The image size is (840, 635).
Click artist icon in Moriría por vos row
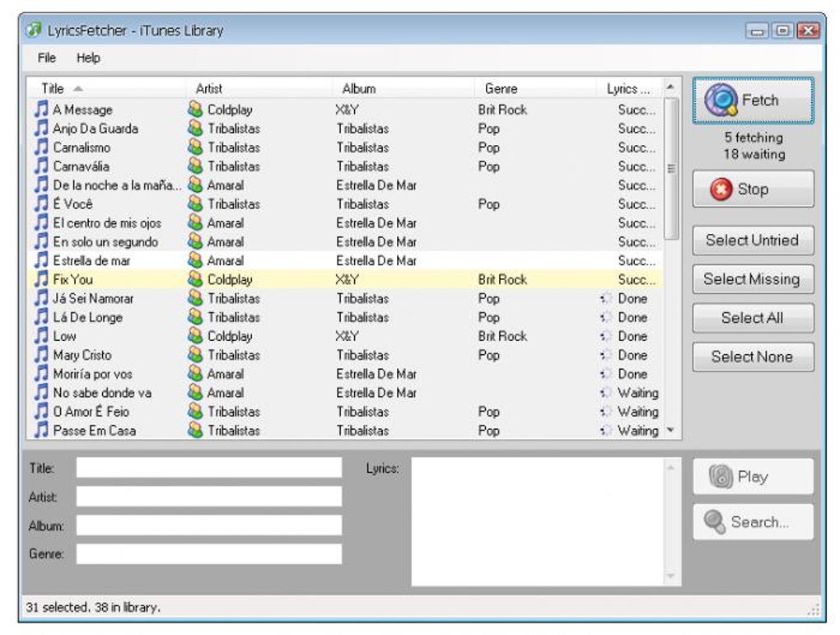(x=195, y=373)
